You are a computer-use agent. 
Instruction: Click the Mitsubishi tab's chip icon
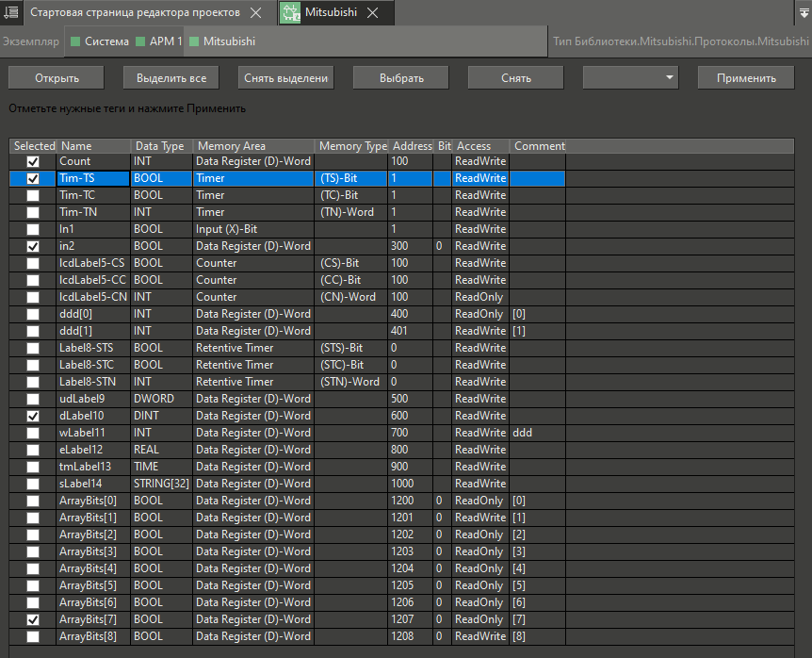291,13
